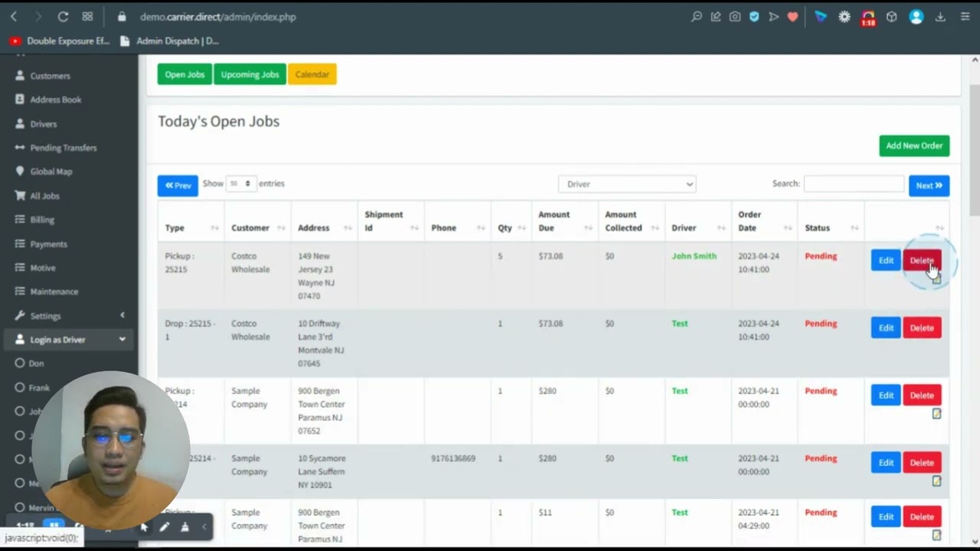The height and width of the screenshot is (551, 980).
Task: Click the browser zoom magnifier icon
Action: (x=697, y=16)
